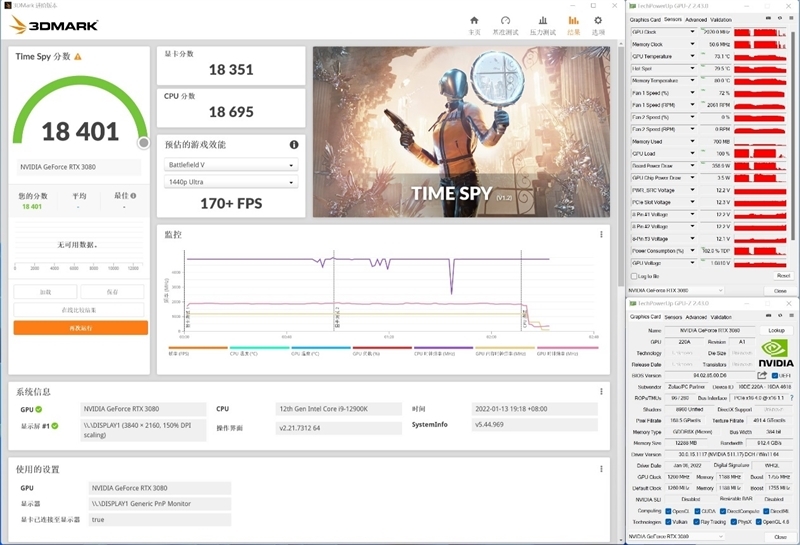This screenshot has width=800, height=545.
Task: Open the Options gear icon
Action: (598, 20)
